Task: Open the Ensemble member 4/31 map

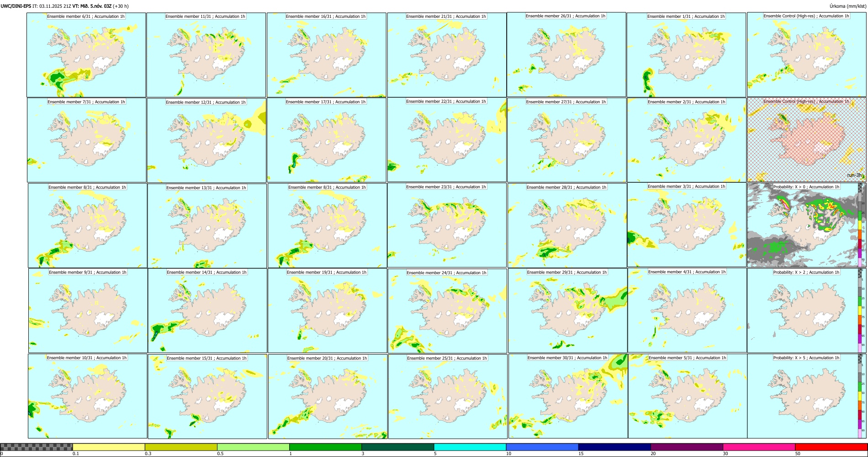Action: click(x=687, y=310)
